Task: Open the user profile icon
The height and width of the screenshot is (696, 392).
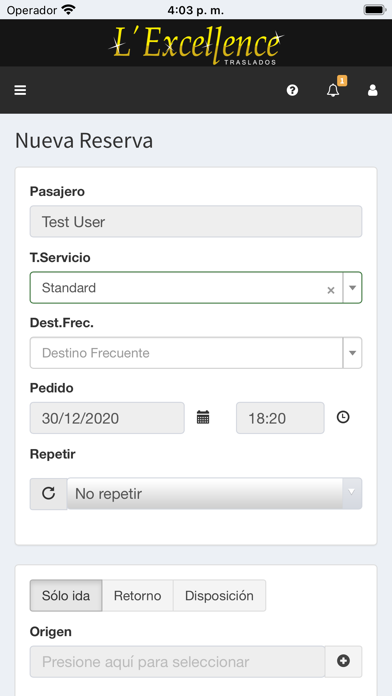Action: [372, 90]
